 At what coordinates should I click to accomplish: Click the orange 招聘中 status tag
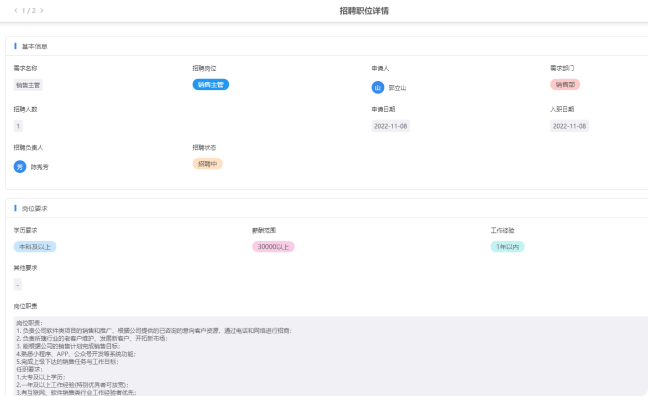[207, 164]
